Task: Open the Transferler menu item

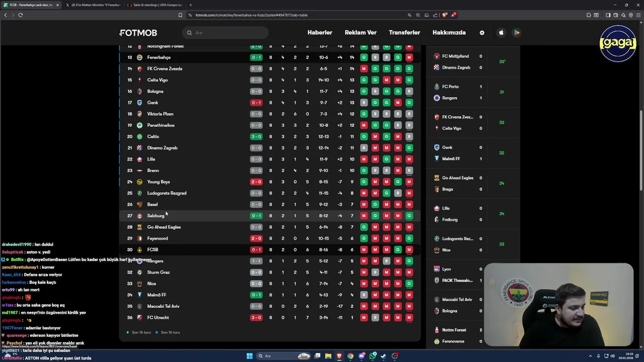Action: (x=405, y=33)
